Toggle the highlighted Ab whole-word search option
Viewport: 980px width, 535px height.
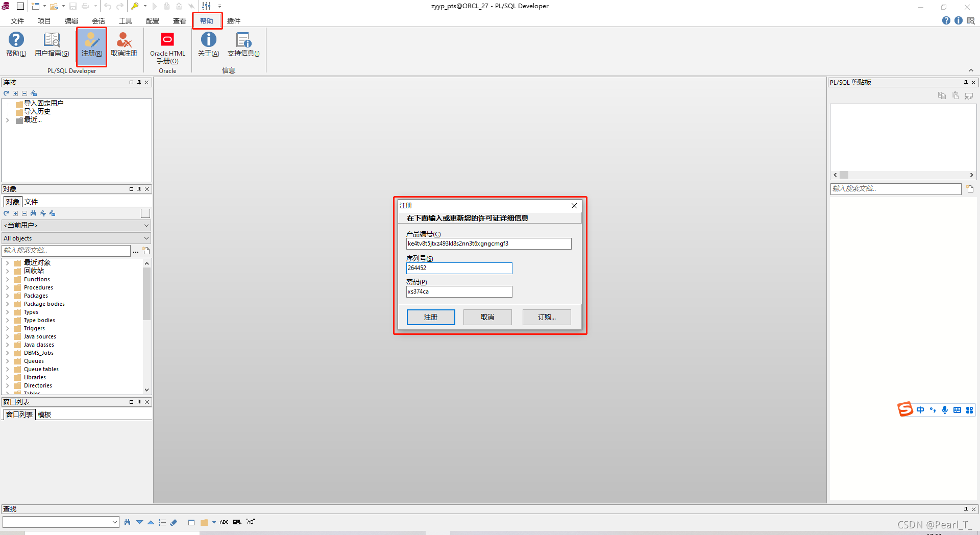(237, 522)
